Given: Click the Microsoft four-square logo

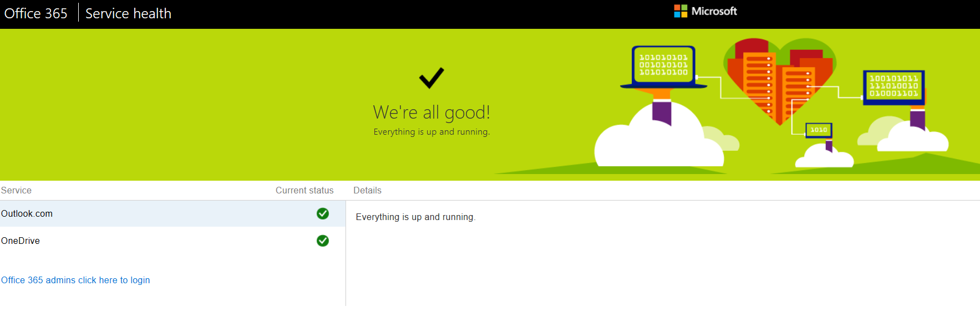Looking at the screenshot, I should (681, 11).
